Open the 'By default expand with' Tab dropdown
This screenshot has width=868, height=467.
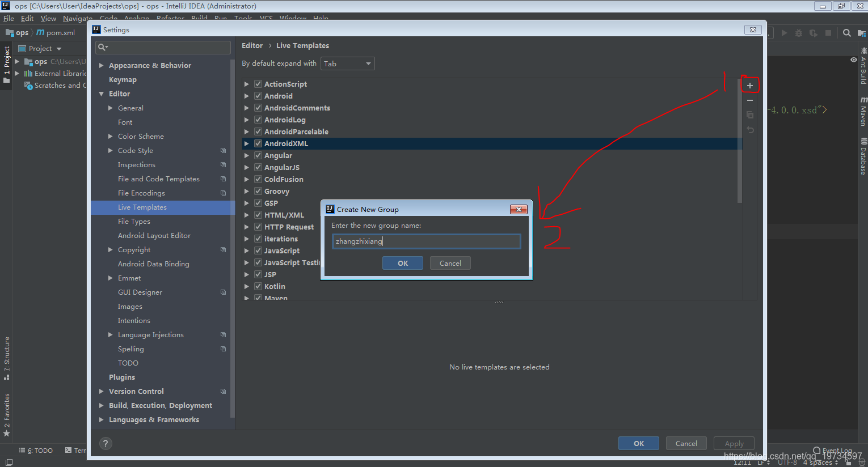pyautogui.click(x=348, y=63)
